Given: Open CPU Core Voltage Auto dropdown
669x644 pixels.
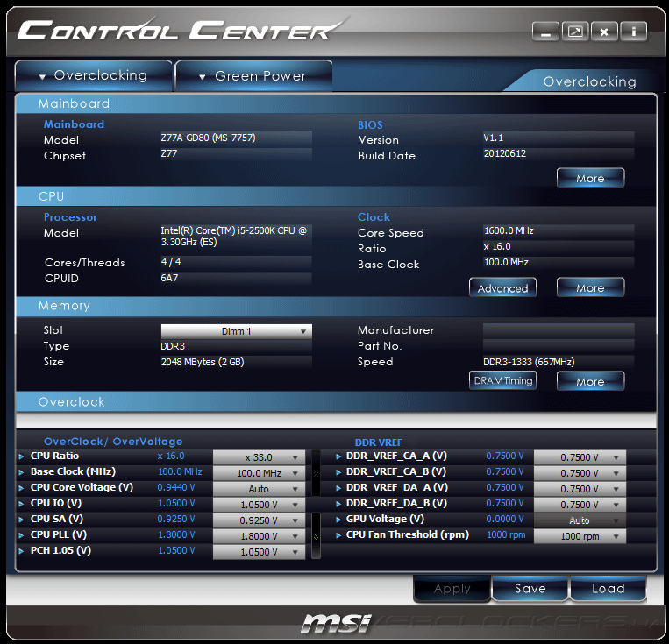Looking at the screenshot, I should [259, 489].
